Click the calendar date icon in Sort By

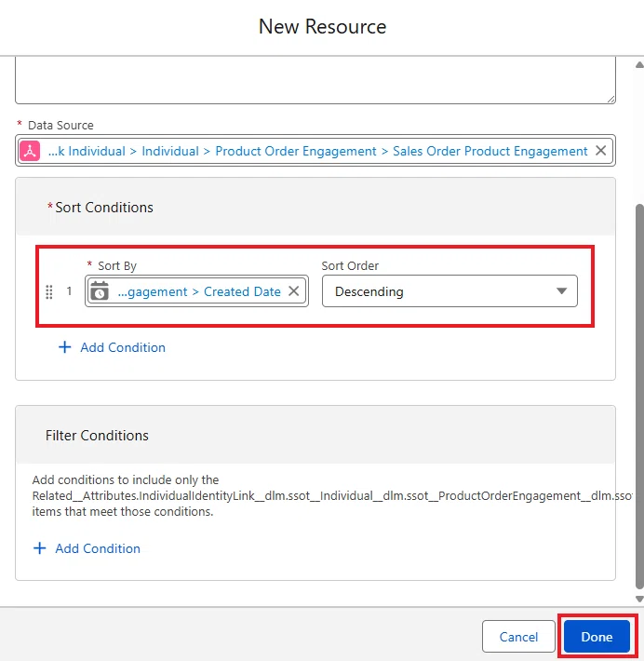tap(100, 290)
